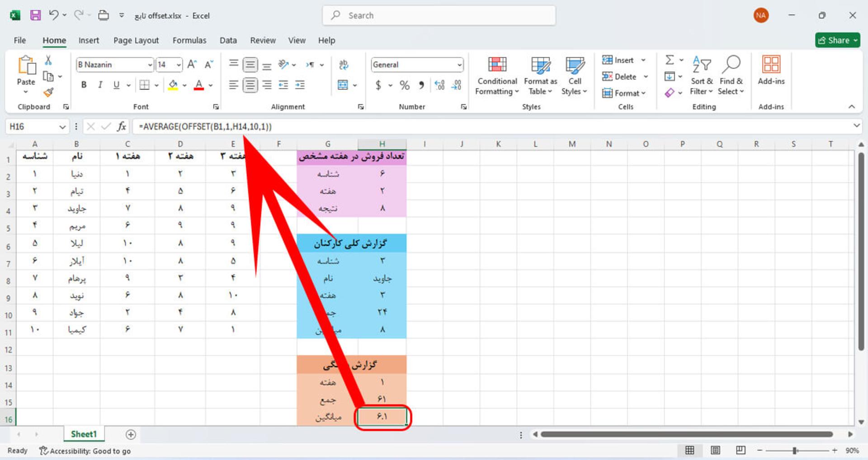
Task: Undo the last action
Action: coord(54,15)
